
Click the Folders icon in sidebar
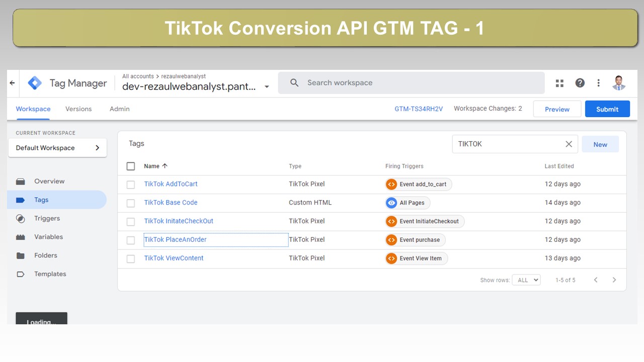point(21,255)
